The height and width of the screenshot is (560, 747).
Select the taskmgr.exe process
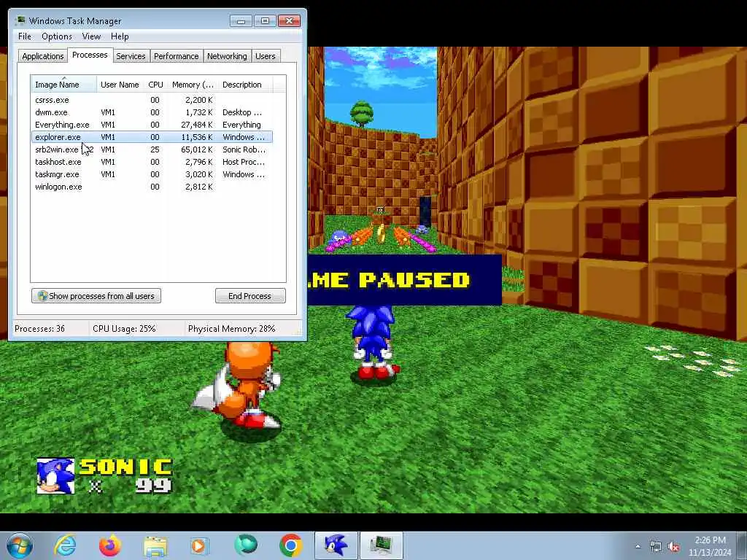[152, 174]
